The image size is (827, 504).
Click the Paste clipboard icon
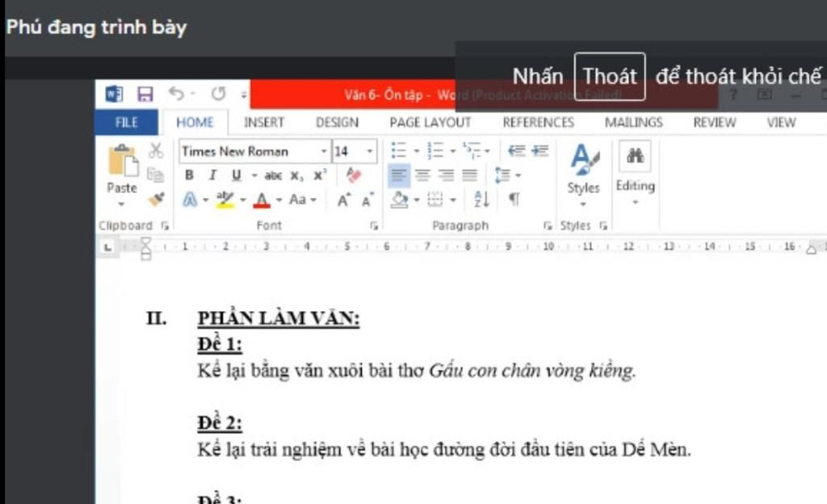pos(123,161)
